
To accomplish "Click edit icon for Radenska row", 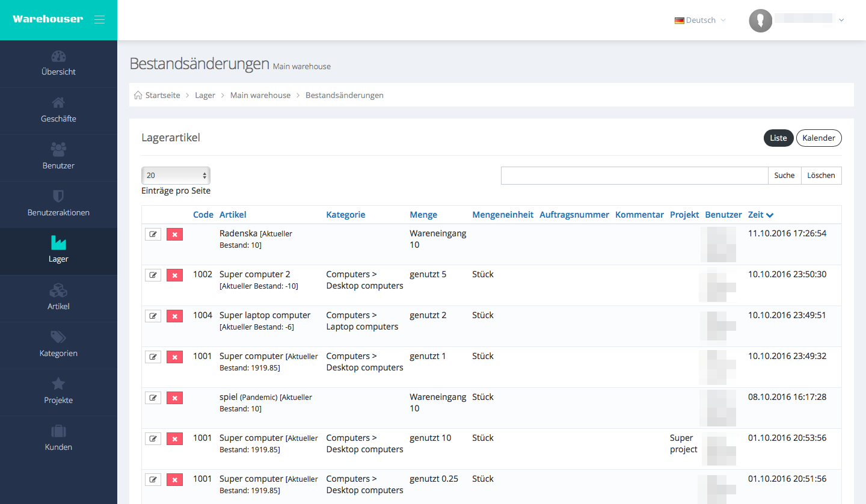I will pyautogui.click(x=153, y=234).
